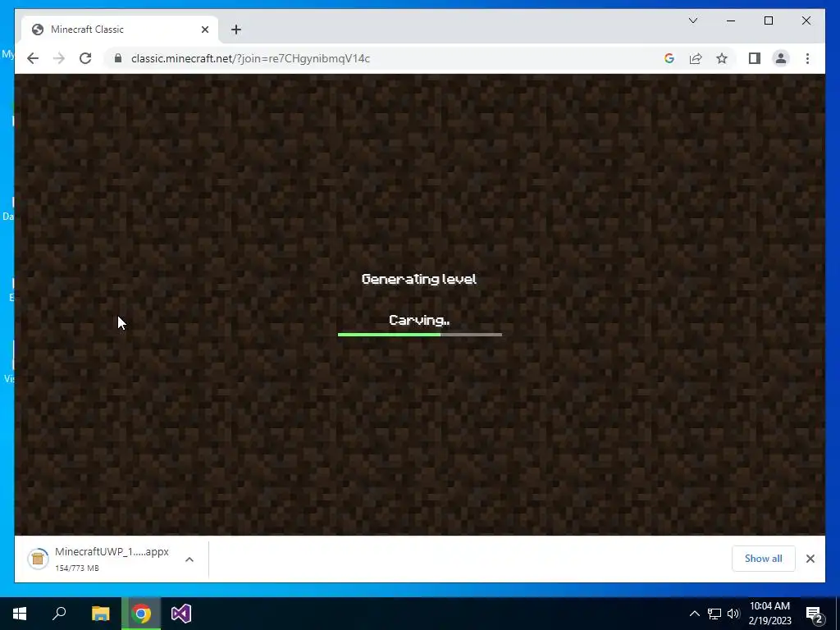Screen dimensions: 840x630
Task: Click the MinecraftUWP package file icon
Action: [x=38, y=559]
